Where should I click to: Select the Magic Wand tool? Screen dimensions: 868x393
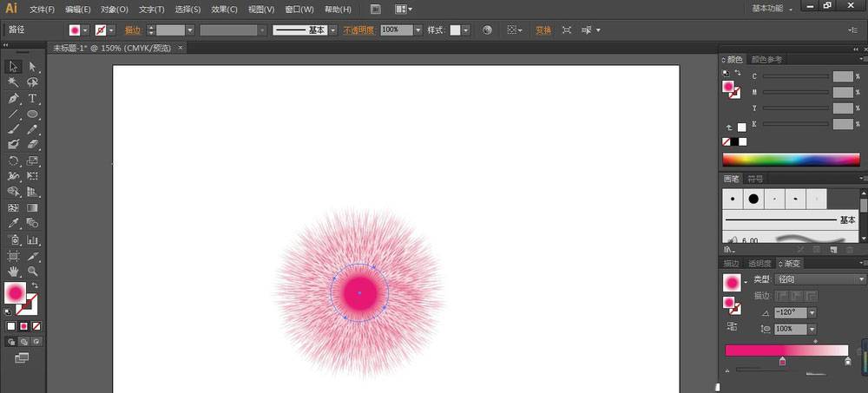pyautogui.click(x=13, y=82)
